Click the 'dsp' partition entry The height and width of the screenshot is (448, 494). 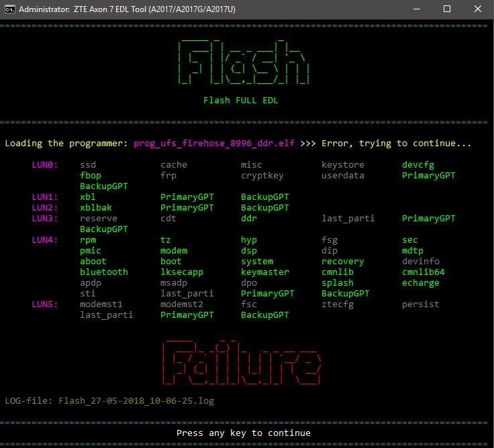(x=249, y=251)
